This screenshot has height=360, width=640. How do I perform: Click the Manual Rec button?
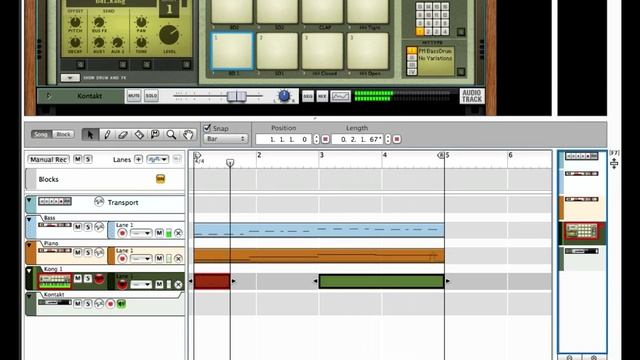[48, 159]
